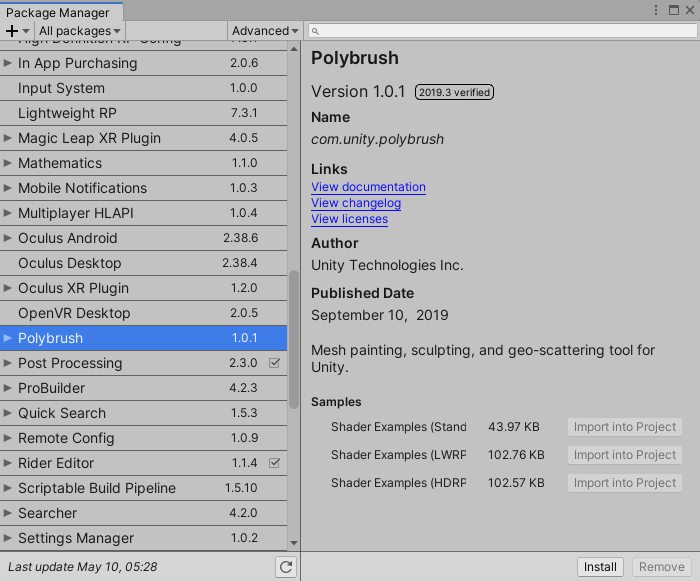Click the scroll up arrow in the package list
The width and height of the screenshot is (700, 581).
pos(294,49)
